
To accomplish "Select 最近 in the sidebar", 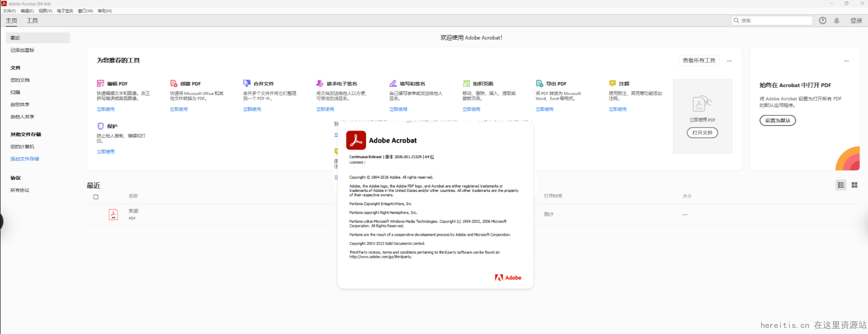I will 38,38.
